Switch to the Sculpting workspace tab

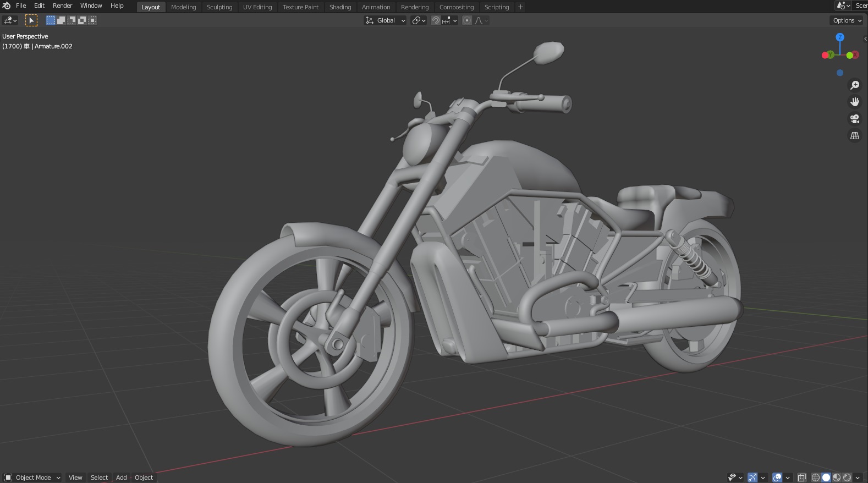coord(219,7)
